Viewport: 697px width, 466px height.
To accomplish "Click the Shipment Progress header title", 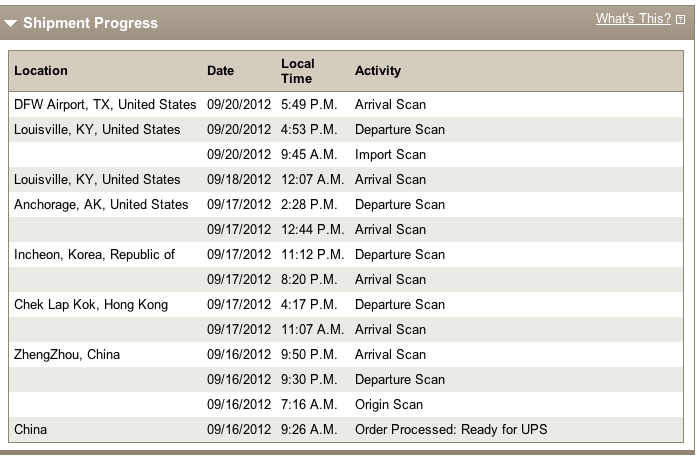I will 90,23.
